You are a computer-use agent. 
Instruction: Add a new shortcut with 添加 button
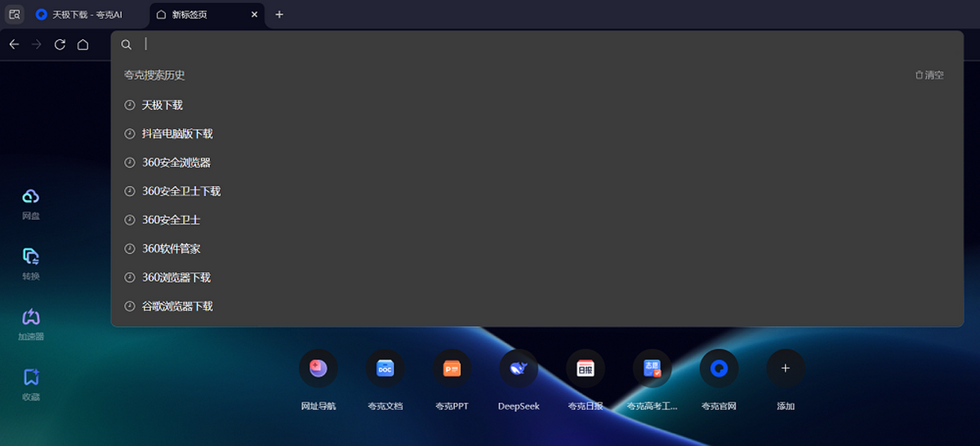coord(786,369)
